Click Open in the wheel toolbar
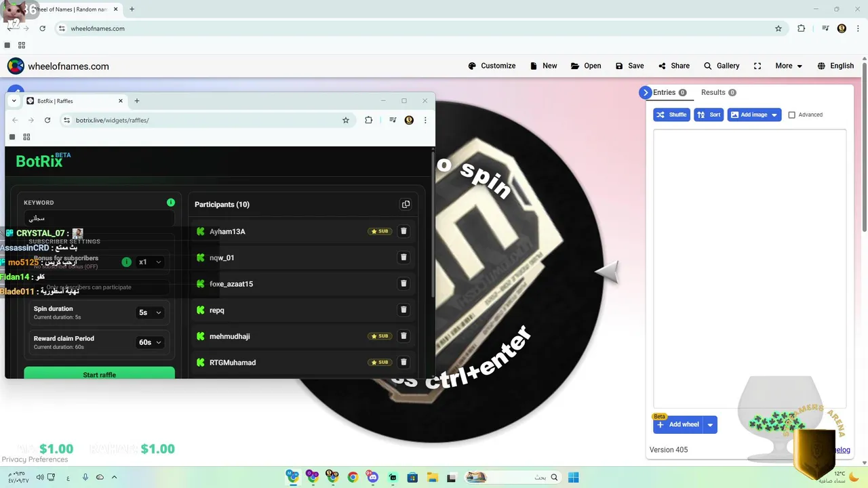The image size is (868, 488). tap(586, 66)
